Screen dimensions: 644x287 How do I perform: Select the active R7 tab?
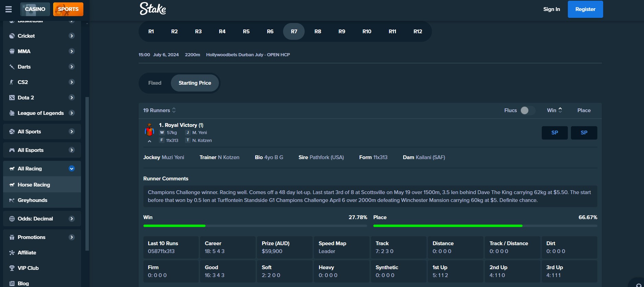point(294,31)
